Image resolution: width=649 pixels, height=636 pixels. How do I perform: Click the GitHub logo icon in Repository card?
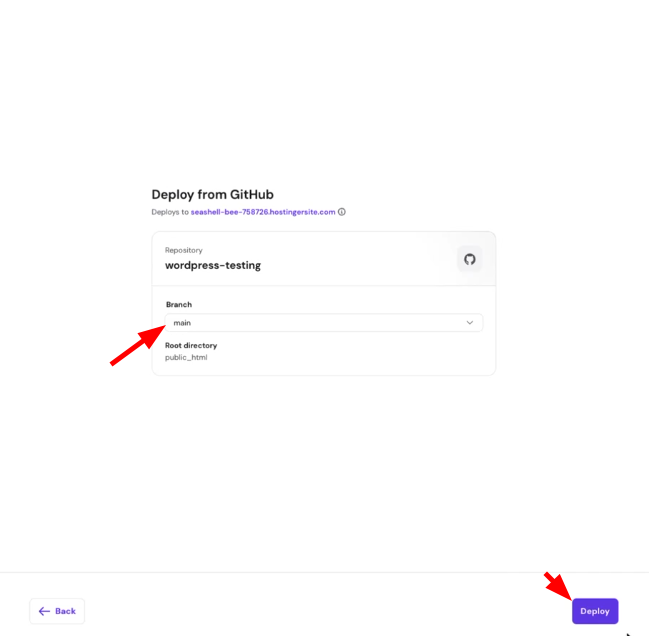pyautogui.click(x=469, y=259)
